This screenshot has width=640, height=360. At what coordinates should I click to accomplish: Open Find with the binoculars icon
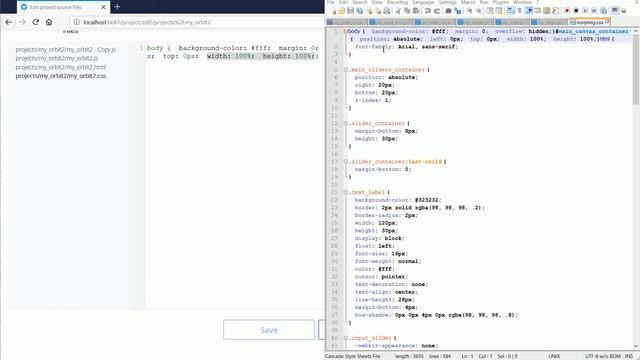448,11
